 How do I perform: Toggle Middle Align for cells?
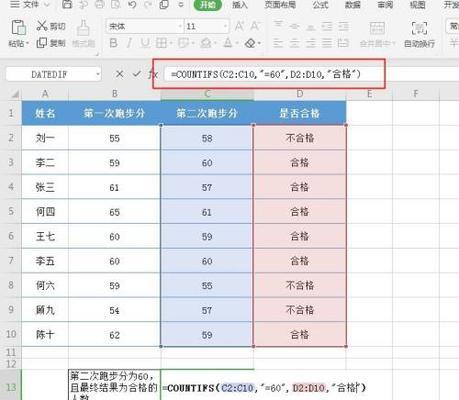point(294,26)
